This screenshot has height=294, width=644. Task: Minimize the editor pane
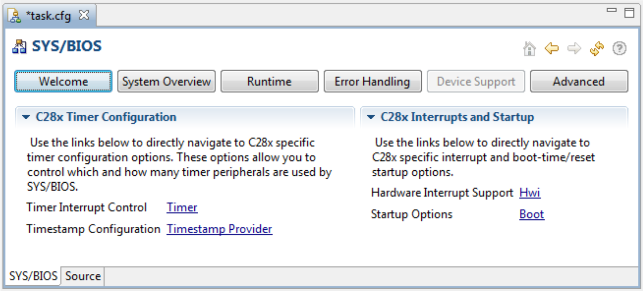[x=612, y=10]
